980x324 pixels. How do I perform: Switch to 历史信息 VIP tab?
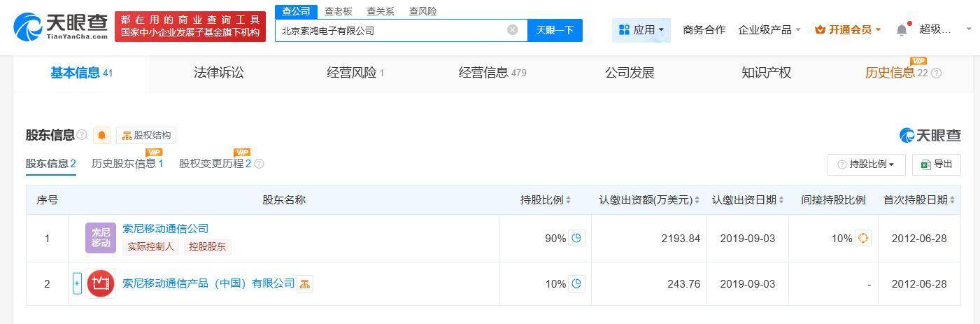896,73
